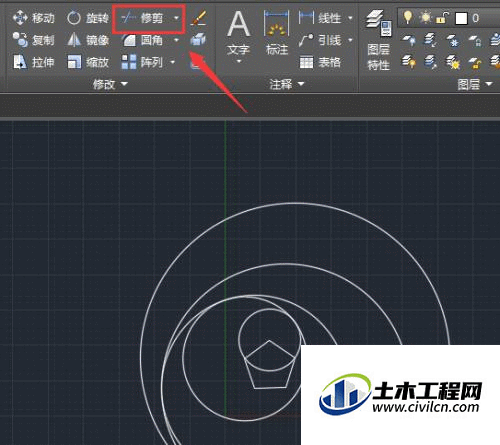Expand the 引线 leader dropdown arrow
The image size is (500, 445).
coord(350,40)
